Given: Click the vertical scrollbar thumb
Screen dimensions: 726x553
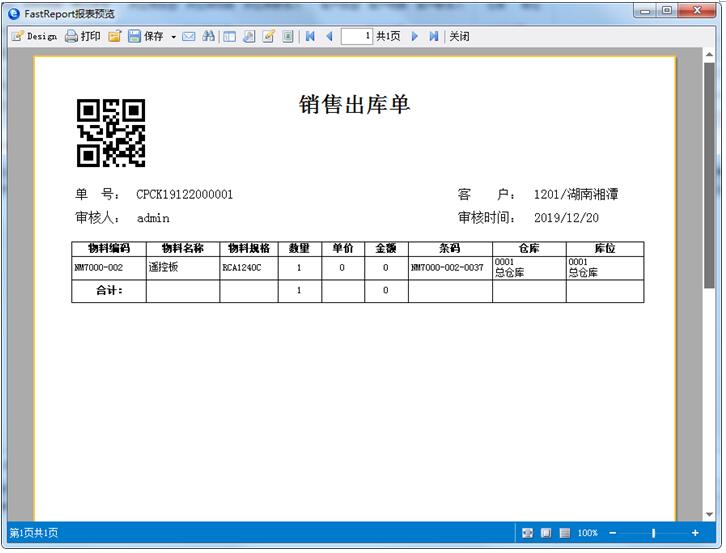Looking at the screenshot, I should click(709, 176).
